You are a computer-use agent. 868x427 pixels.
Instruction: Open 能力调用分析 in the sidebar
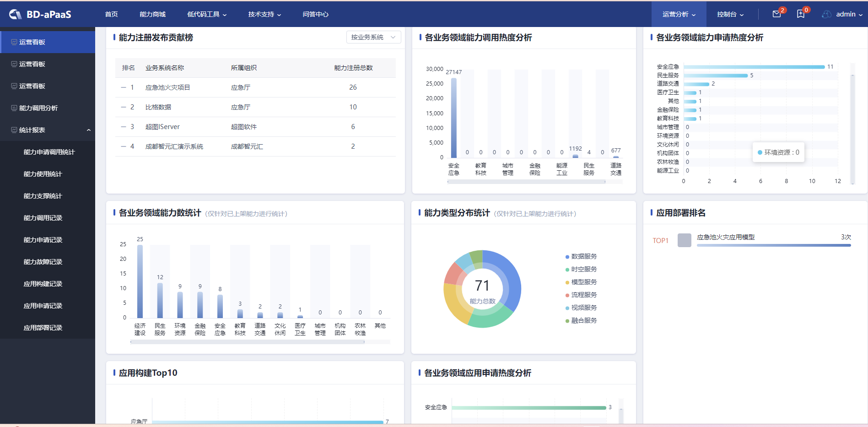click(x=48, y=108)
